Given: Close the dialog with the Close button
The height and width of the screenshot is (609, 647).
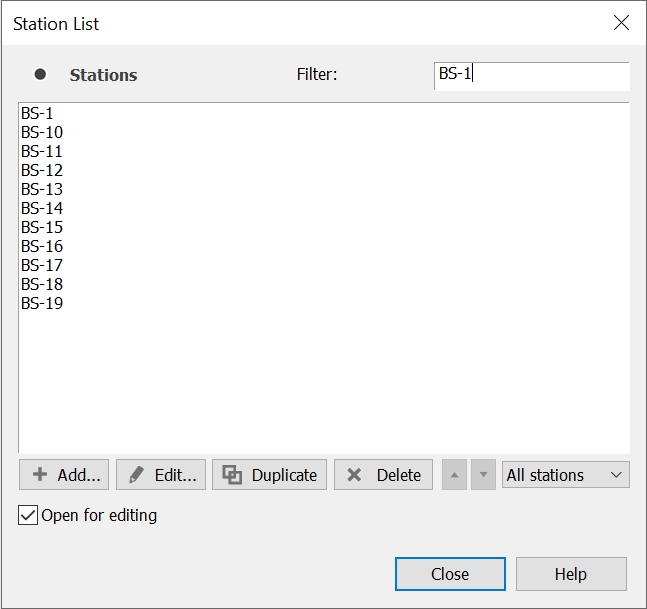Looking at the screenshot, I should click(450, 574).
